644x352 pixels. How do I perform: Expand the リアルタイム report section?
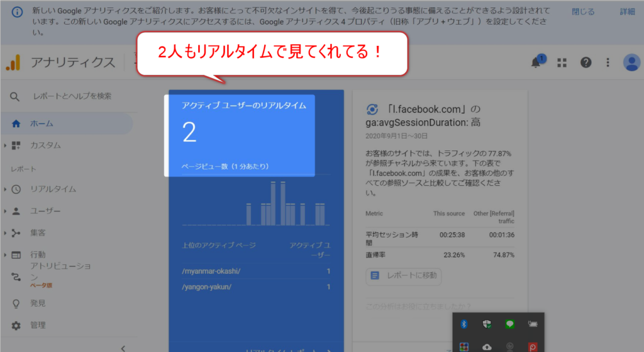tap(53, 189)
